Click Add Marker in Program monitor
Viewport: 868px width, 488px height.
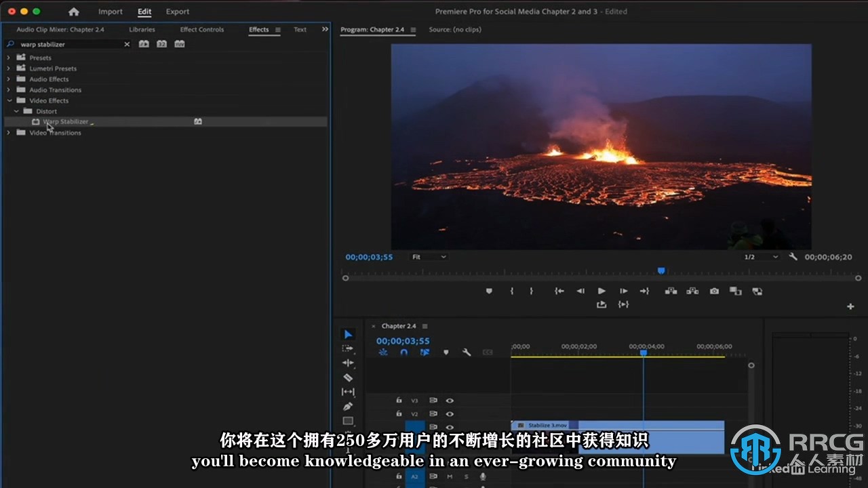489,291
